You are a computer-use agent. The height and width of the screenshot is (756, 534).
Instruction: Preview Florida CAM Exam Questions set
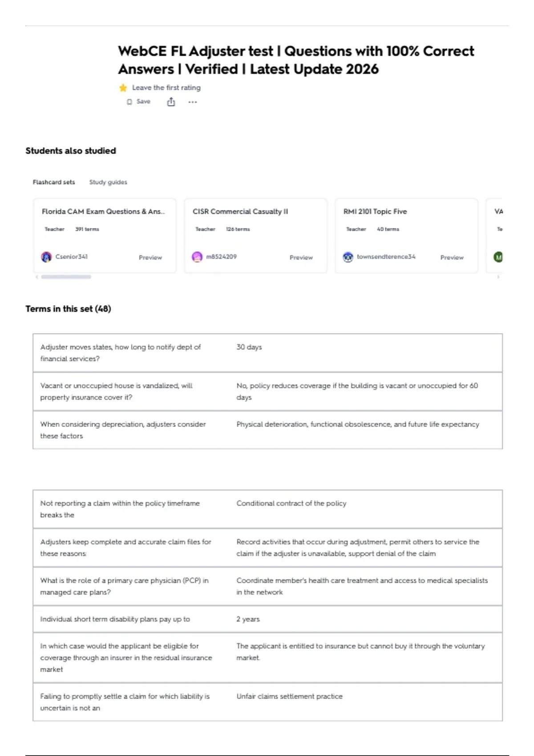click(150, 257)
